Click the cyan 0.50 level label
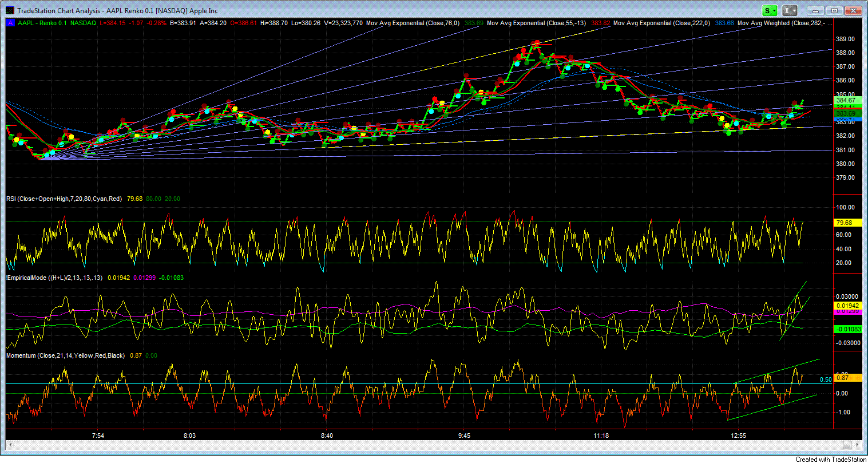The image size is (868, 463). pos(825,379)
